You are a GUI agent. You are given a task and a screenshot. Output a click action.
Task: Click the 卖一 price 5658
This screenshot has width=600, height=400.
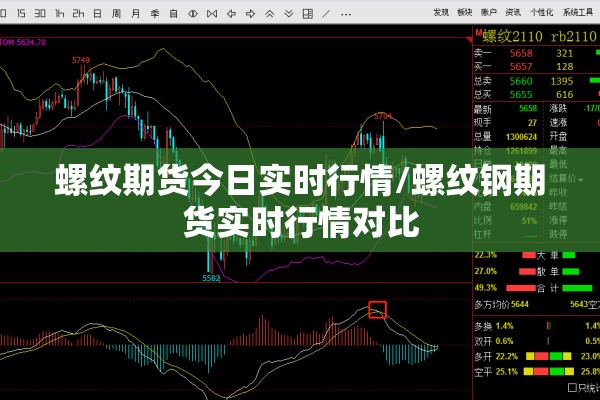point(521,53)
